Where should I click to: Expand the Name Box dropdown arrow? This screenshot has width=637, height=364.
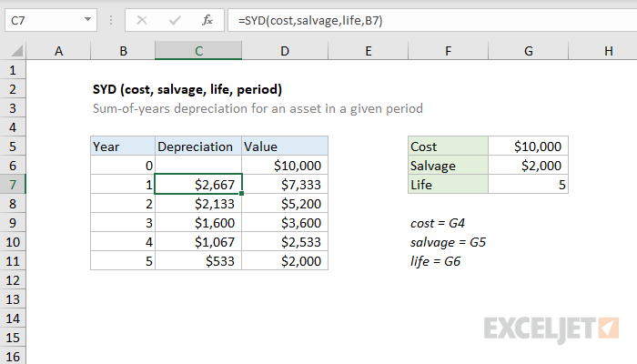(87, 19)
